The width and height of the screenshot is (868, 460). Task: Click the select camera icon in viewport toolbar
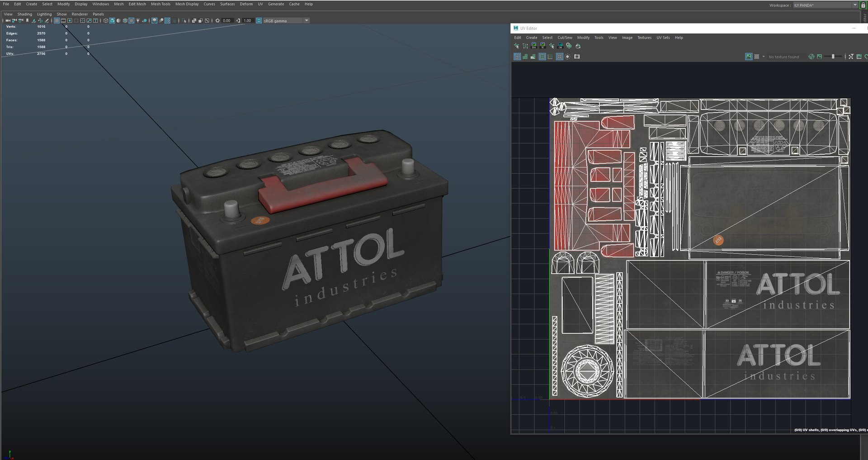(x=7, y=20)
